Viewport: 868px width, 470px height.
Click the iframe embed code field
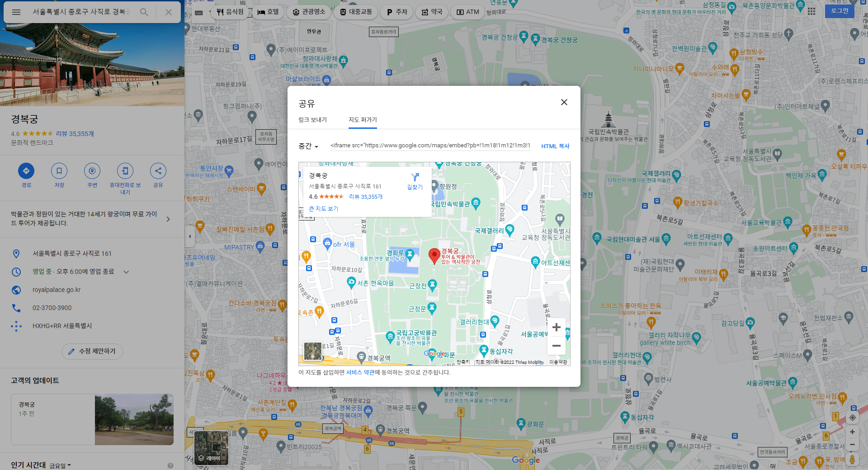click(429, 146)
